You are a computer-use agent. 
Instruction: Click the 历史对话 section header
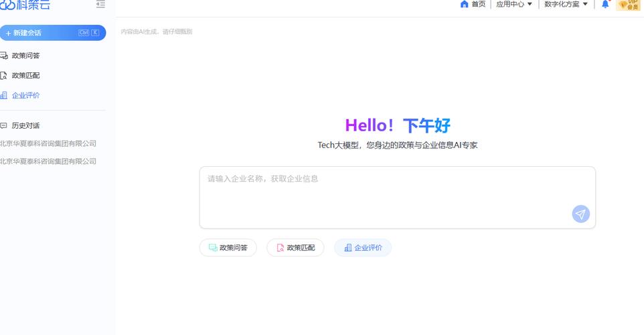tap(25, 125)
